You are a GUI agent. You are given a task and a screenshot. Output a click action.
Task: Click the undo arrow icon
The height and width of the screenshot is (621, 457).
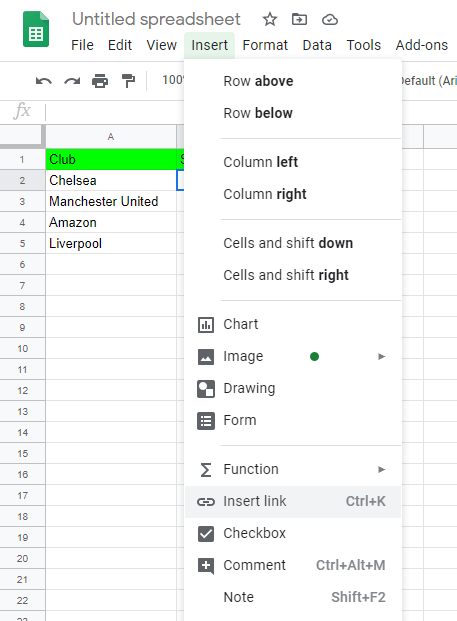point(44,81)
